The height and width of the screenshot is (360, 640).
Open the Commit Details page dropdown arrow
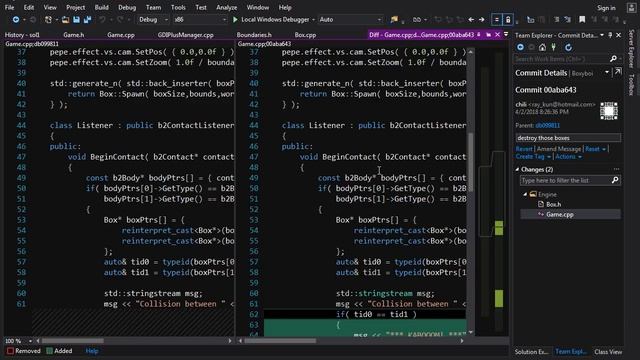[x=607, y=72]
